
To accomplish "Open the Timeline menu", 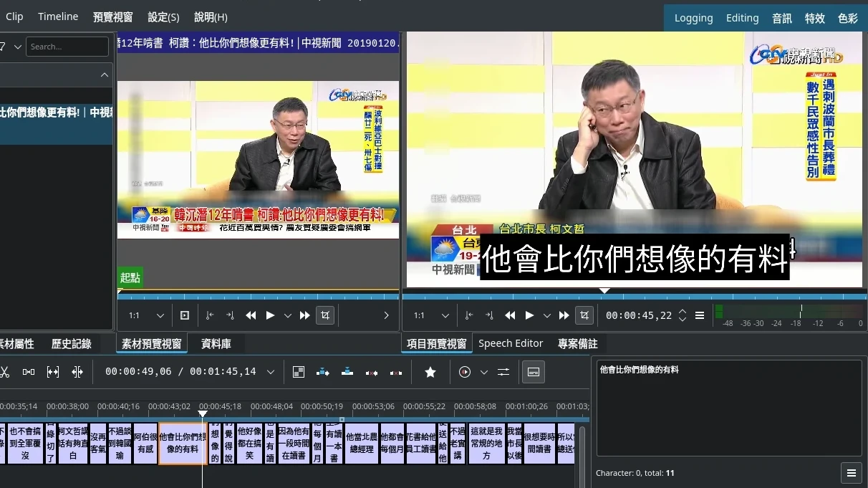I will click(58, 16).
